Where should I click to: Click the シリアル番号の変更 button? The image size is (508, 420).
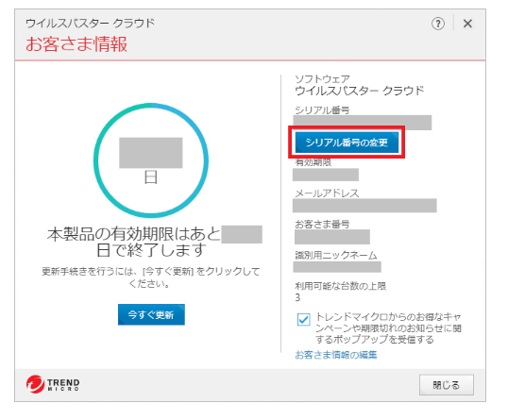(x=347, y=143)
